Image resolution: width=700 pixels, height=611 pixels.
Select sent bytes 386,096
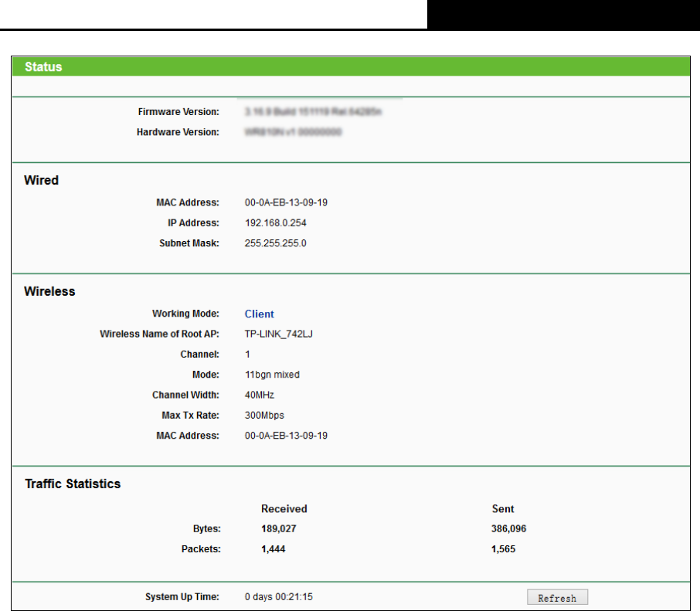click(x=508, y=529)
